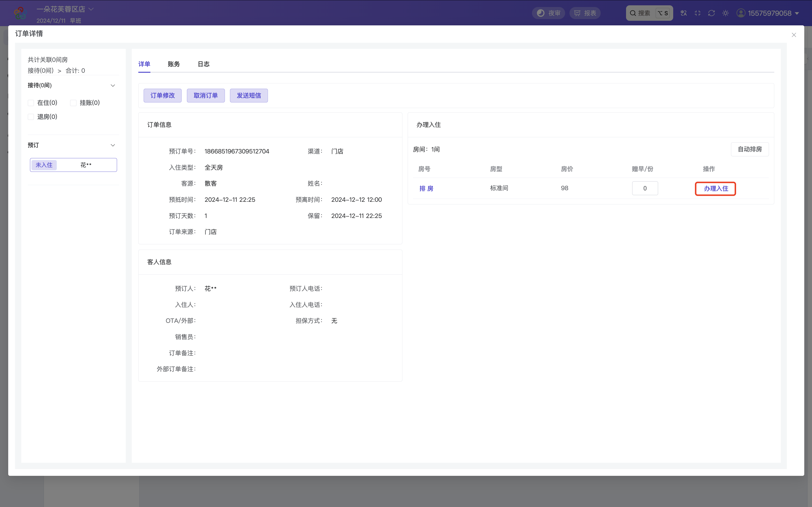Click the hotel app logo icon
Image resolution: width=812 pixels, height=507 pixels.
tap(20, 13)
